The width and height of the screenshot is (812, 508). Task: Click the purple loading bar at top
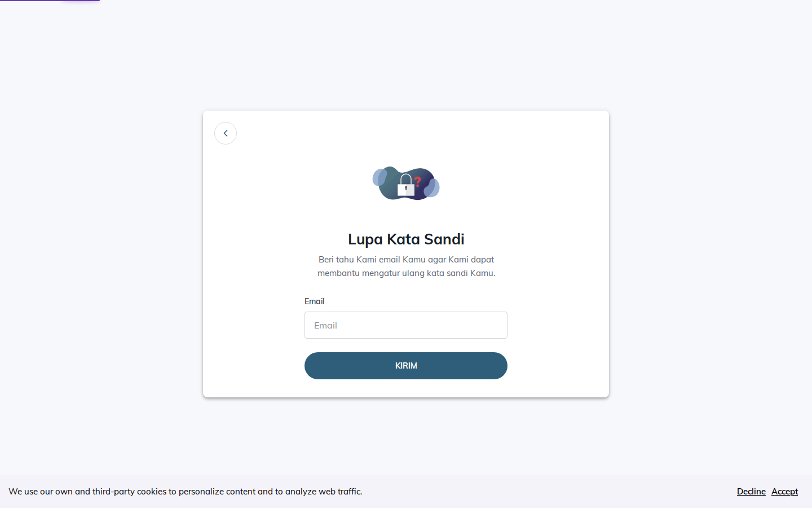click(x=50, y=1)
